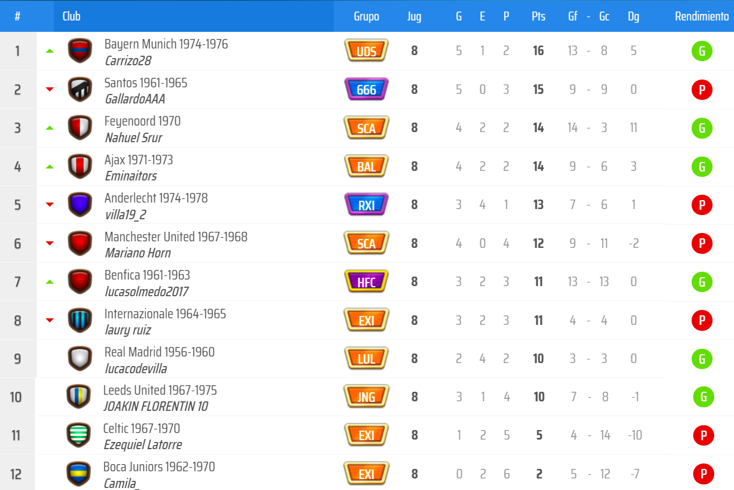
Task: Open manager Mariano Horn profile link
Action: (138, 253)
